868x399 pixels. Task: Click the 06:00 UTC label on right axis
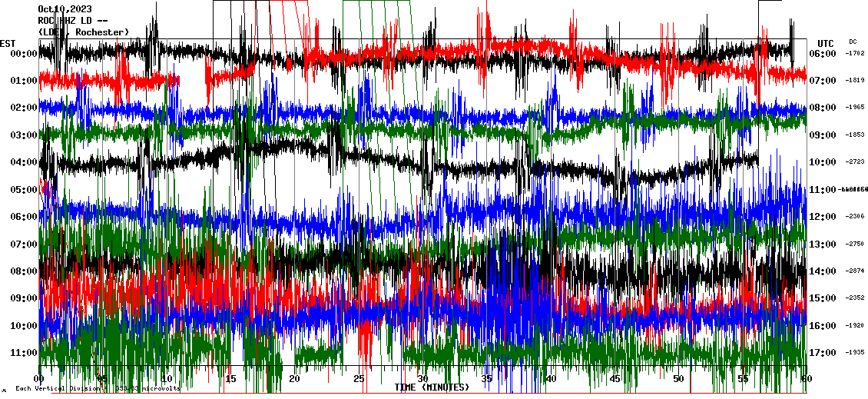[824, 54]
